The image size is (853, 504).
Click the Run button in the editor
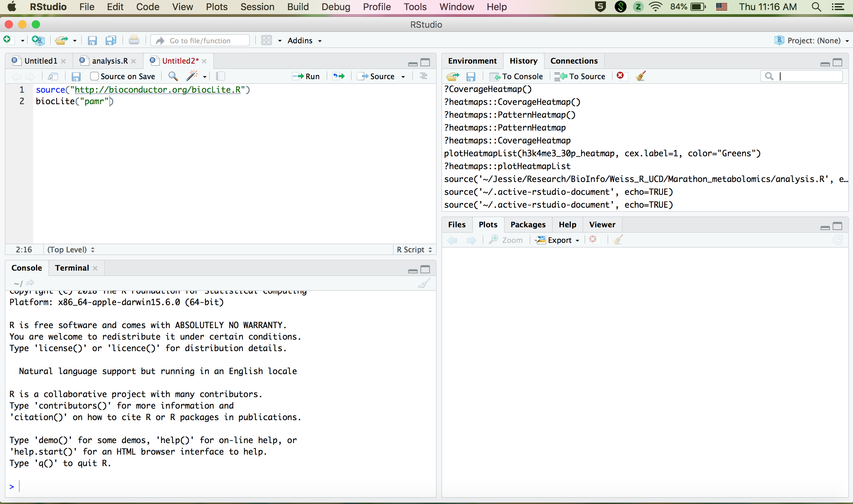pyautogui.click(x=306, y=76)
